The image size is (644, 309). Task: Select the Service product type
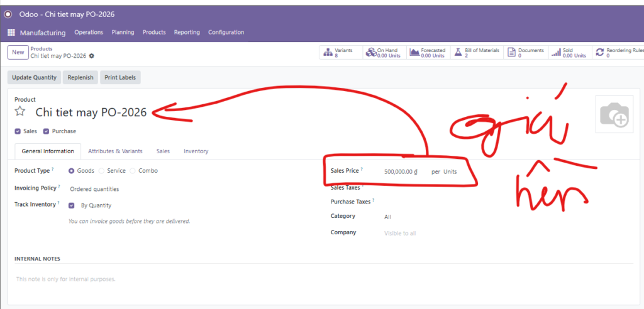click(x=102, y=171)
